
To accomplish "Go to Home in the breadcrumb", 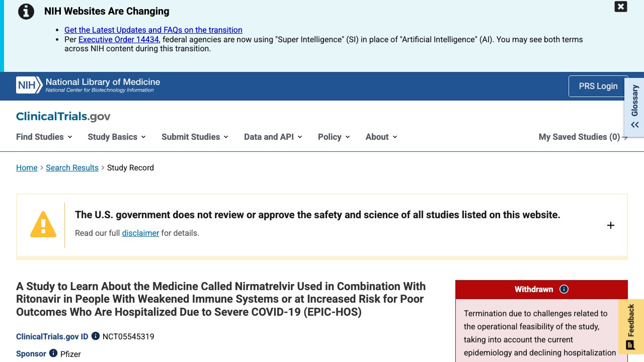I will click(27, 168).
